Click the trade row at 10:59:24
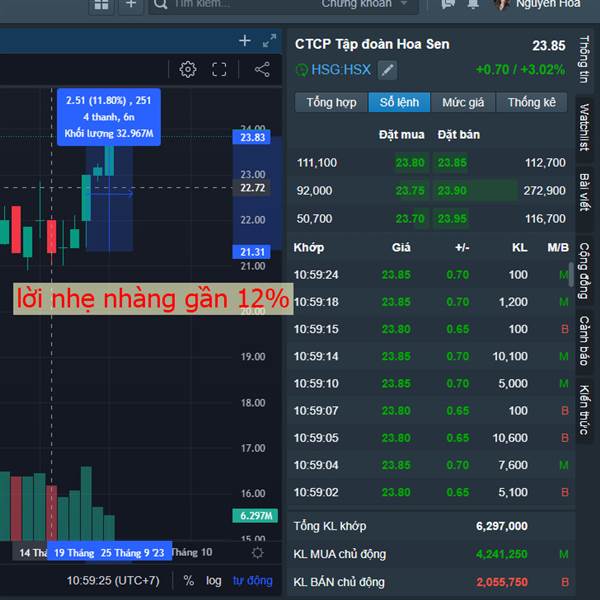 tap(431, 275)
